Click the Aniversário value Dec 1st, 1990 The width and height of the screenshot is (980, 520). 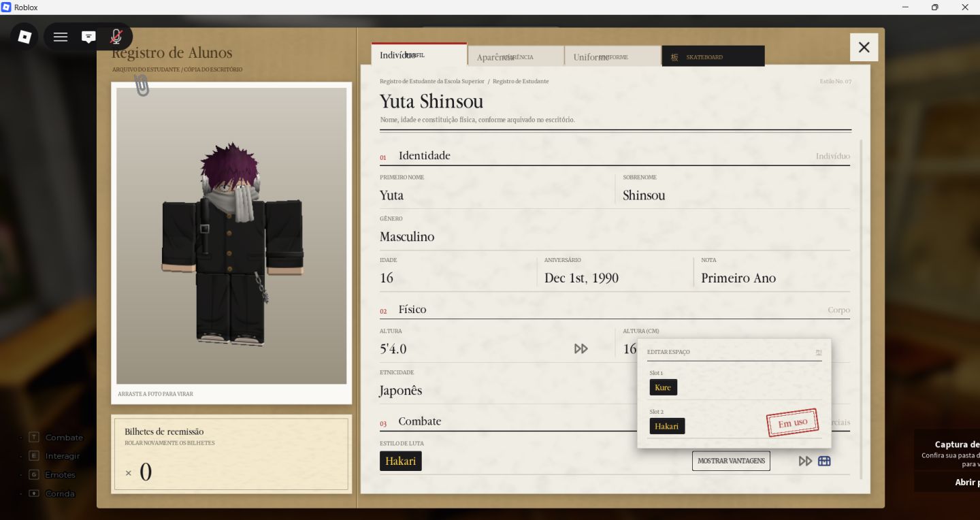click(581, 278)
